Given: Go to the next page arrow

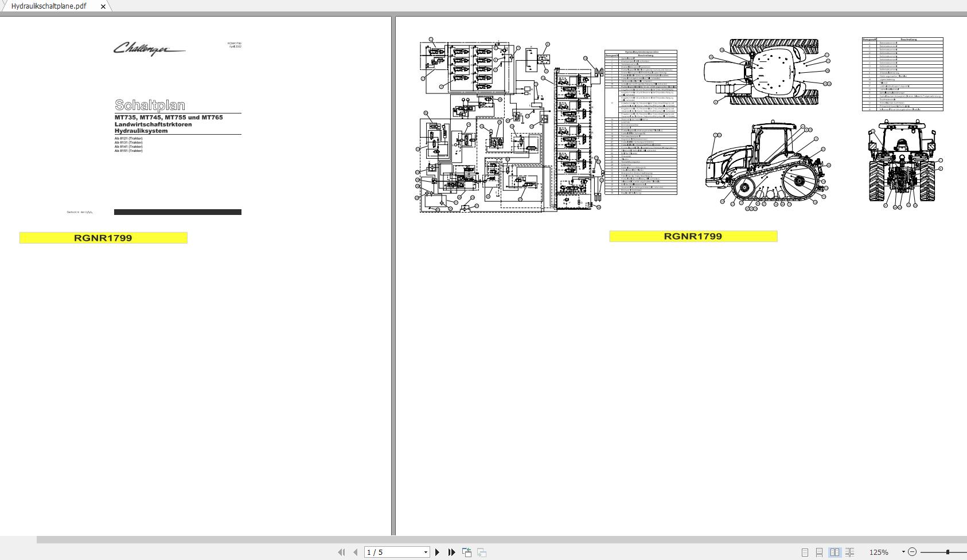Looking at the screenshot, I should [x=438, y=552].
